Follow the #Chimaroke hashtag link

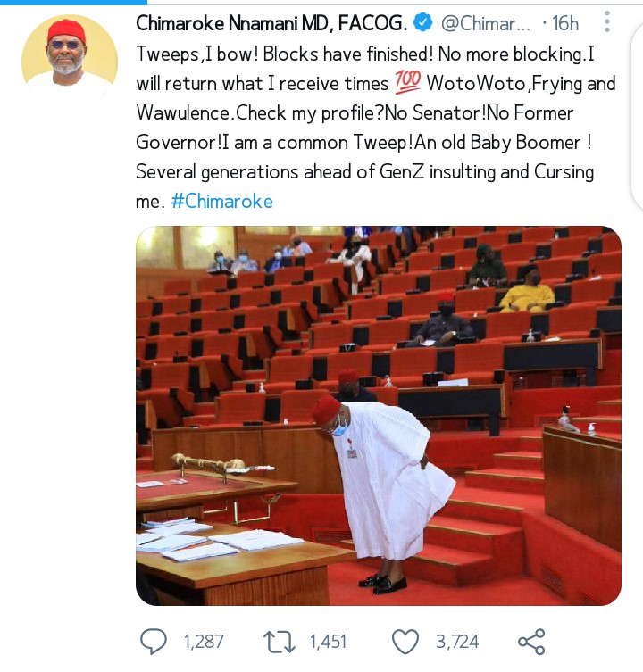click(221, 202)
